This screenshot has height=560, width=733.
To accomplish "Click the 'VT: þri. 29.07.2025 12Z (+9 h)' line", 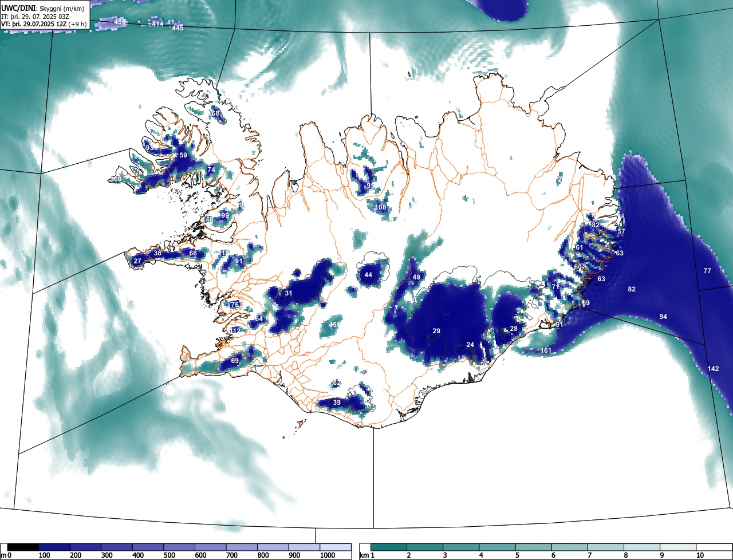I will (44, 24).
